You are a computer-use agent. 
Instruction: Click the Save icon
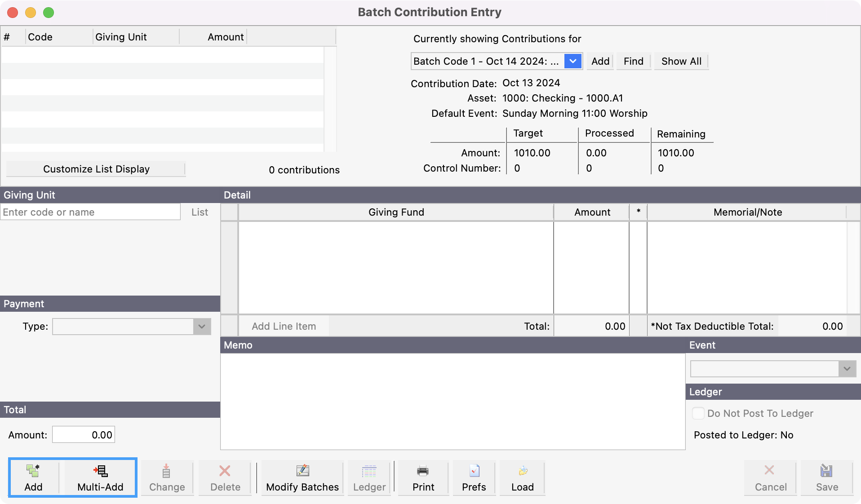(827, 477)
